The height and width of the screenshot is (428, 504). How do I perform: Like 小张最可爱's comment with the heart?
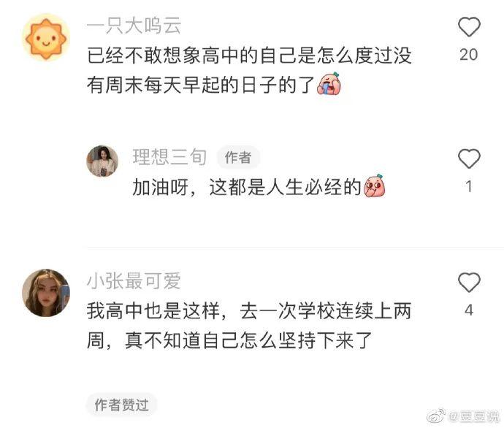point(469,283)
